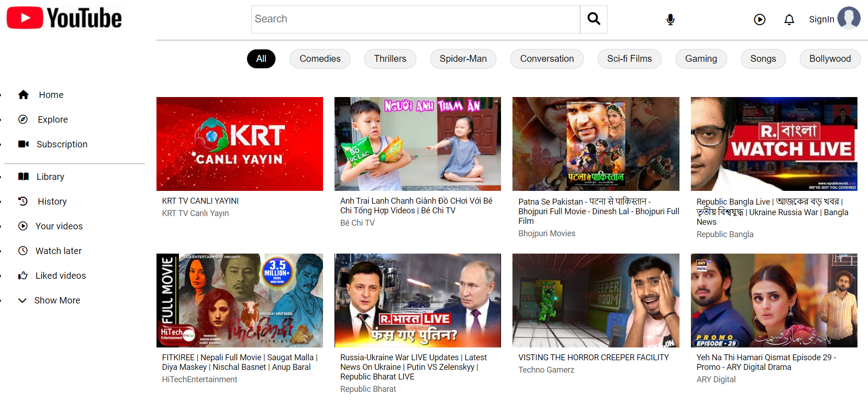Open FITKIREE Full Movie thumbnail

pos(240,300)
